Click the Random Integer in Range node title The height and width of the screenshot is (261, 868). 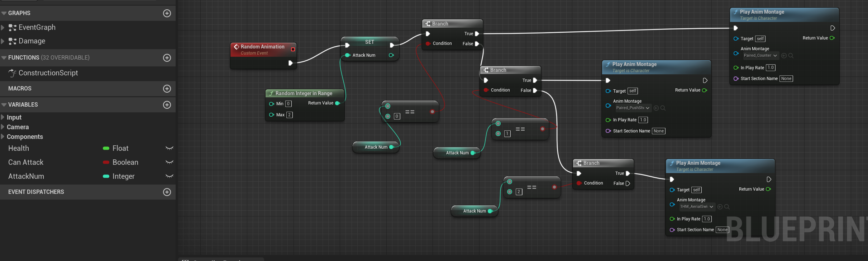304,93
